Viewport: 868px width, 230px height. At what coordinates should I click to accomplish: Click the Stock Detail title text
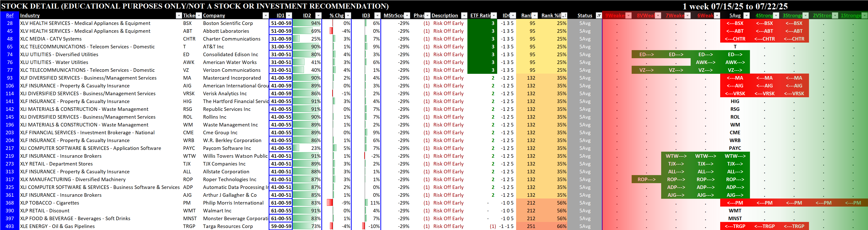click(x=195, y=6)
